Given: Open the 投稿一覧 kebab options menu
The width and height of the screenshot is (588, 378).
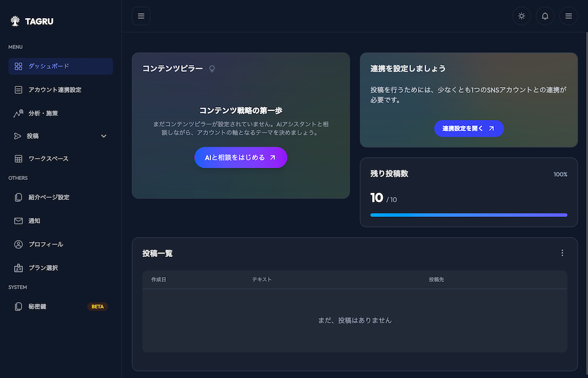Looking at the screenshot, I should [x=562, y=253].
